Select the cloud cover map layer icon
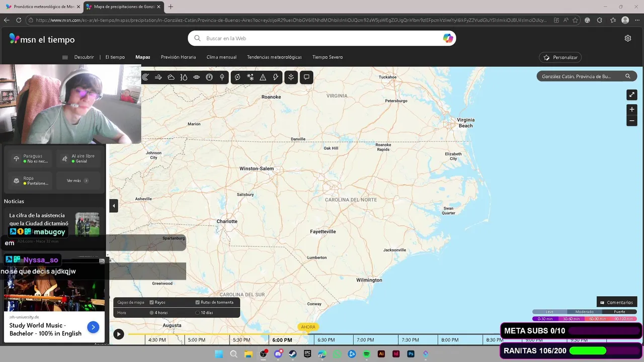The height and width of the screenshot is (362, 644). (x=171, y=77)
